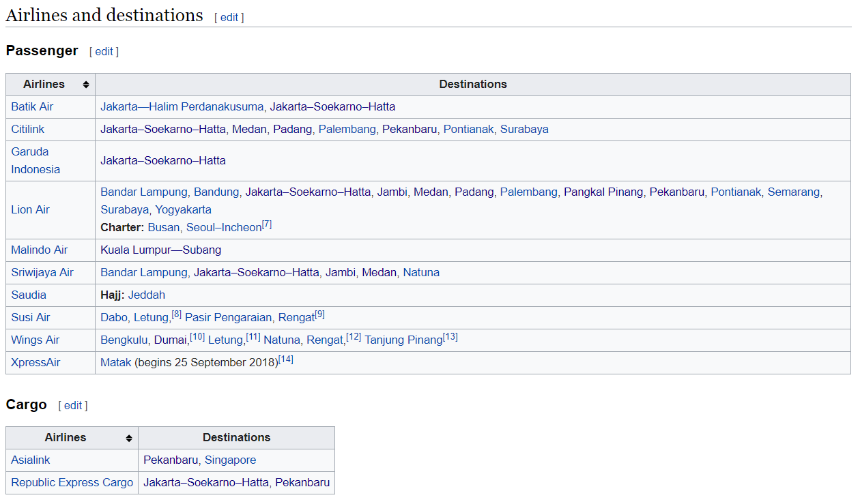The width and height of the screenshot is (860, 504).
Task: Open footnote reference 8
Action: 177,314
